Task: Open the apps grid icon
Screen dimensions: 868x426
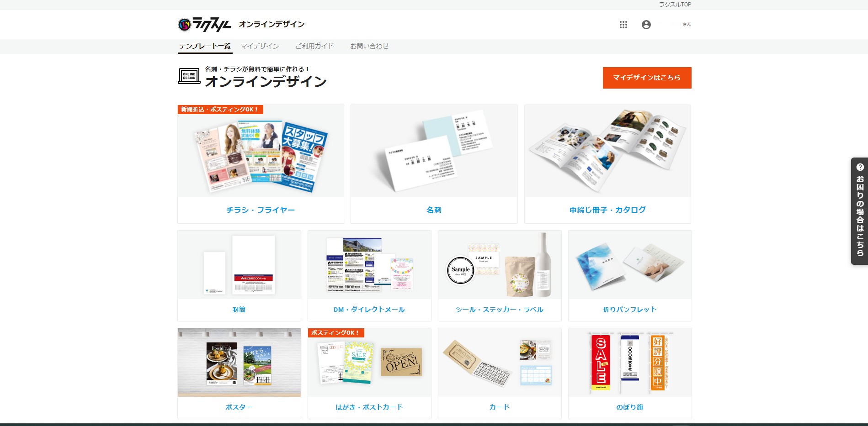Action: click(623, 25)
